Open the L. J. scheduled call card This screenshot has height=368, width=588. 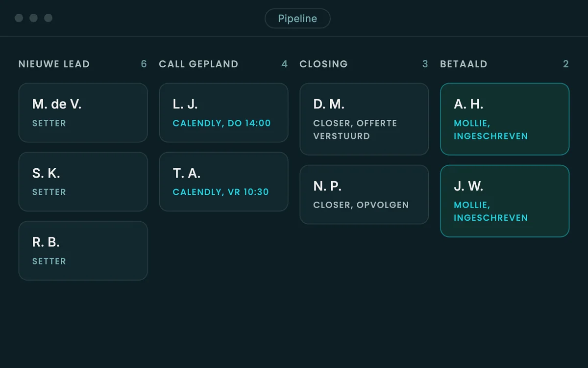tap(223, 113)
